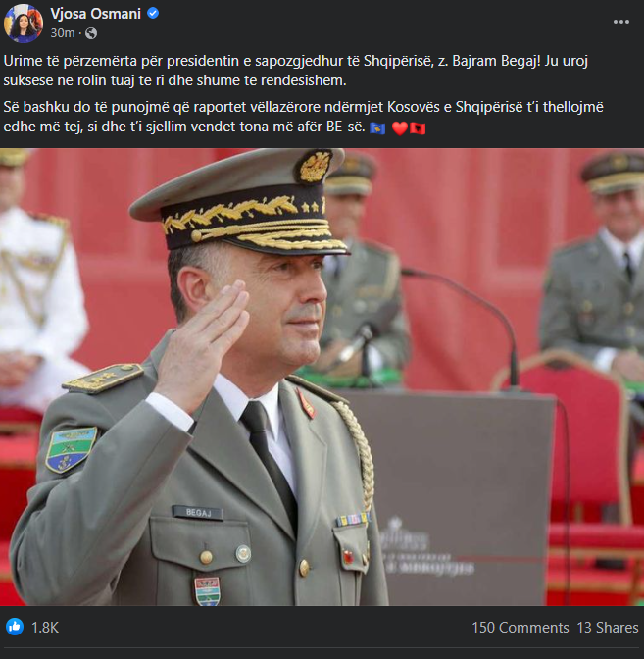
Task: Open Vjosa Osmani's profile picture
Action: pyautogui.click(x=24, y=24)
